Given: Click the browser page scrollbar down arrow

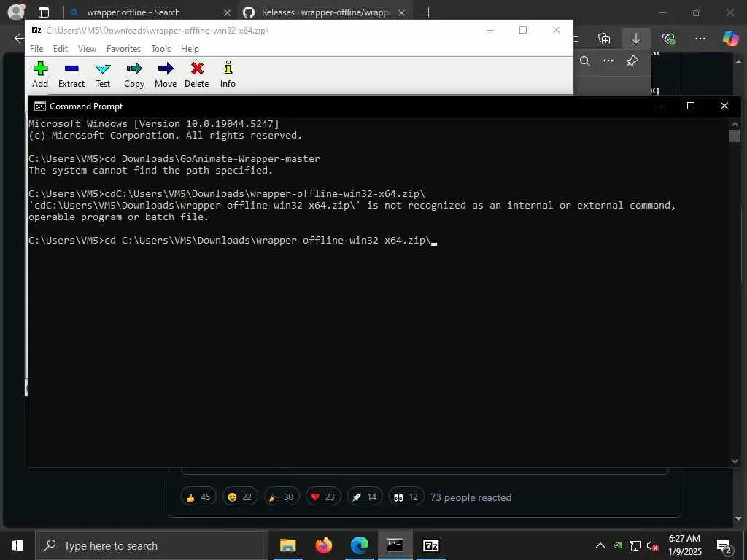Looking at the screenshot, I should [738, 518].
